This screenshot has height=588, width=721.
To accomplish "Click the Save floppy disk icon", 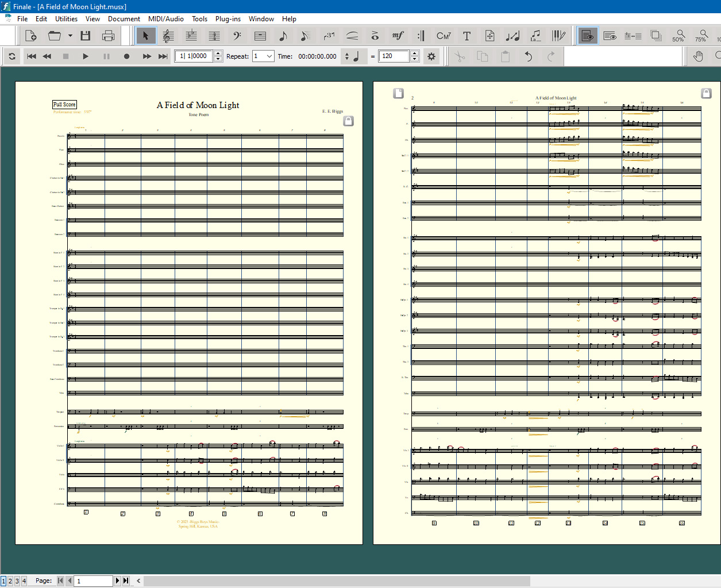I will tap(86, 36).
